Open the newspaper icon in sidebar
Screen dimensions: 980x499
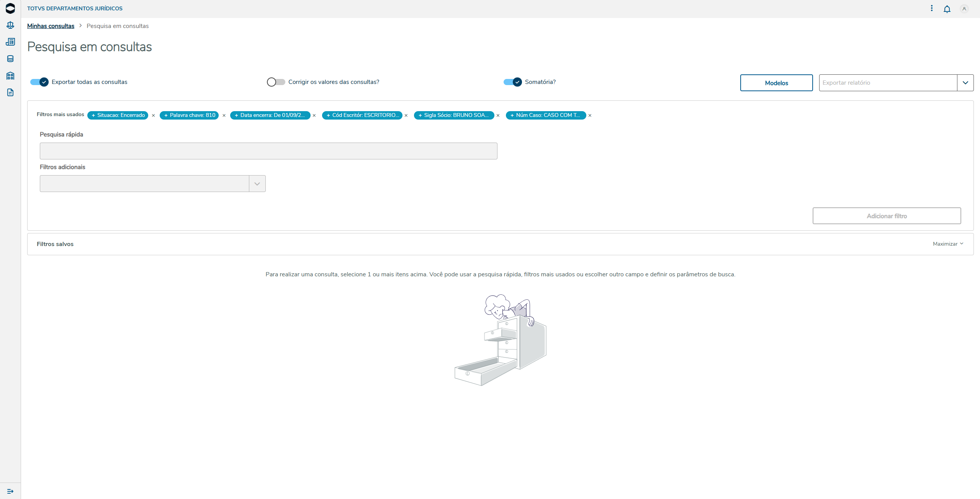click(x=10, y=42)
